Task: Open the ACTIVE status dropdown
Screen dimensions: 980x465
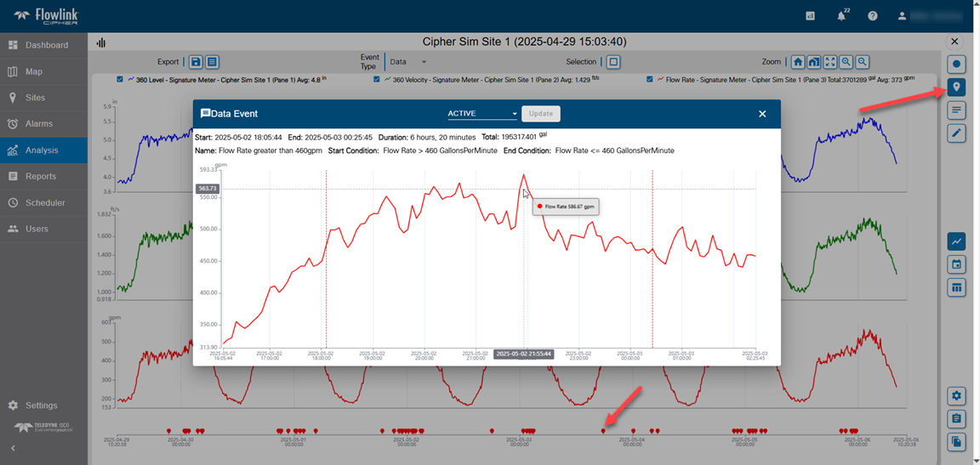Action: pyautogui.click(x=482, y=114)
